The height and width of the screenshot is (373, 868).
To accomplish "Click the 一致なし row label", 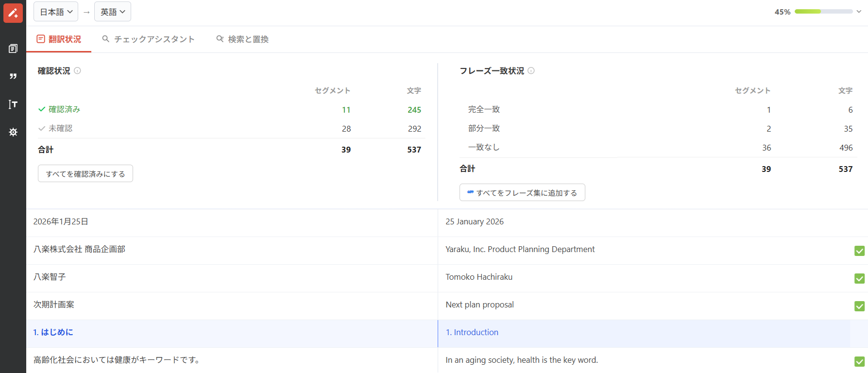I will click(484, 148).
